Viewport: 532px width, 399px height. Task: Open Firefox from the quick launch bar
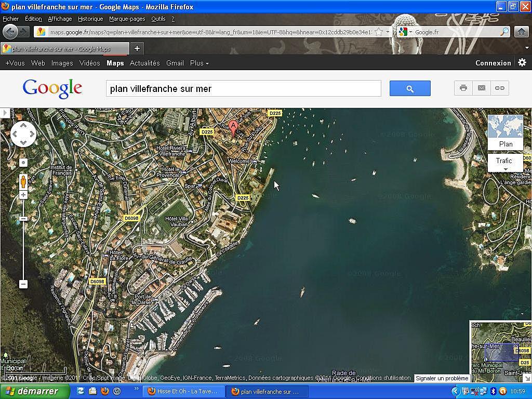pos(104,391)
